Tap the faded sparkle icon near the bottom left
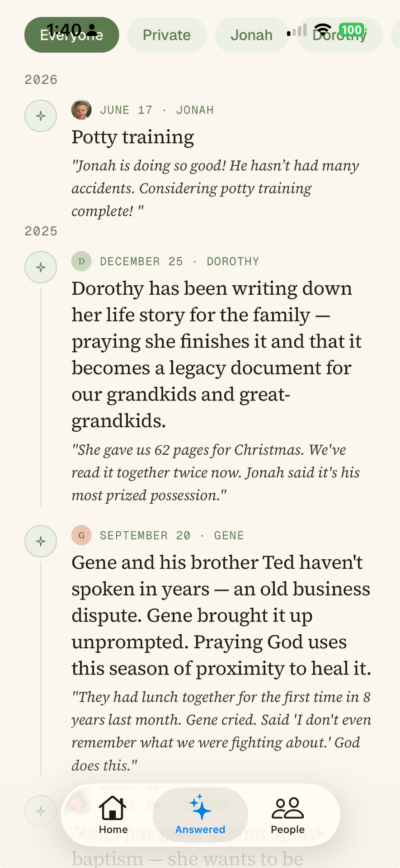This screenshot has height=868, width=400. [41, 811]
